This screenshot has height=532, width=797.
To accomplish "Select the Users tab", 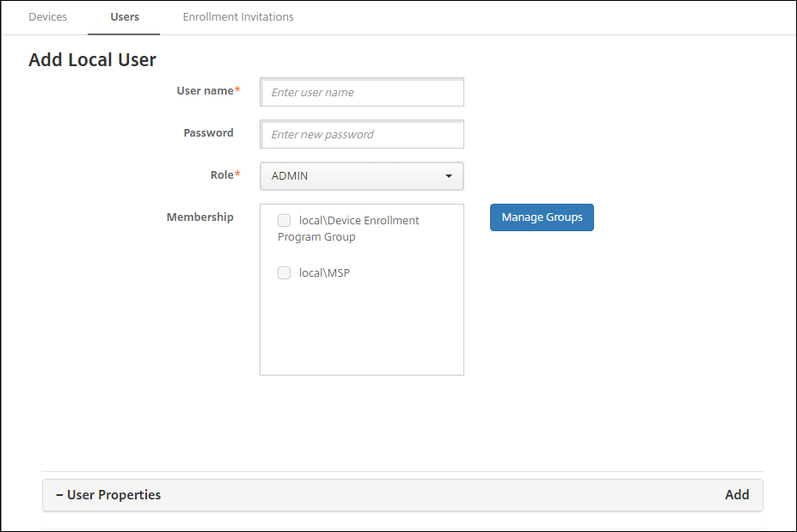I will point(125,17).
